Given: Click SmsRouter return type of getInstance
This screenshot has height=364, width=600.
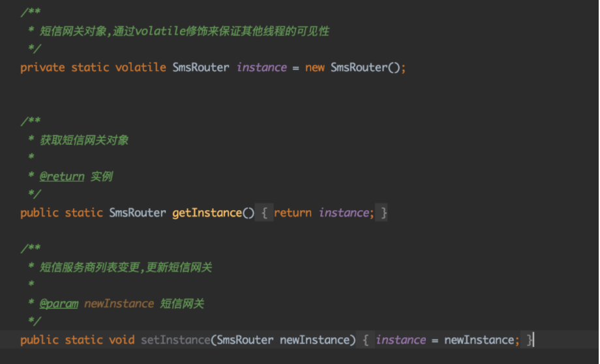Looking at the screenshot, I should (x=138, y=213).
